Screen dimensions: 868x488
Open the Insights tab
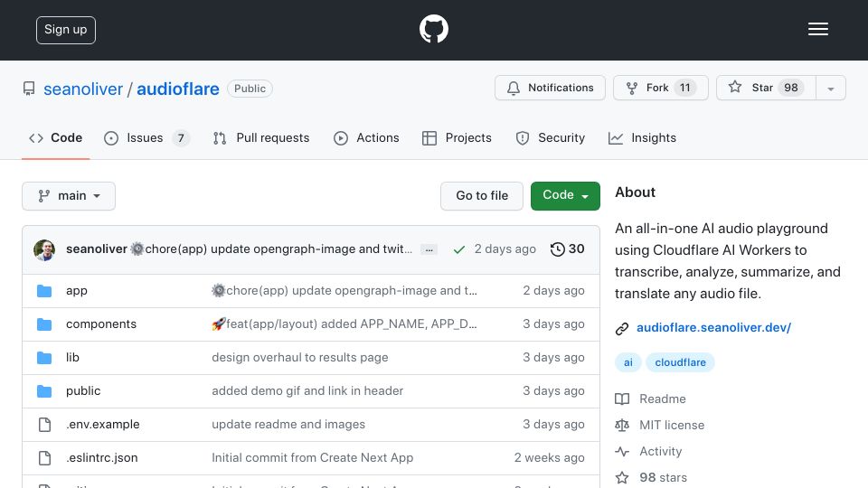[x=642, y=137]
